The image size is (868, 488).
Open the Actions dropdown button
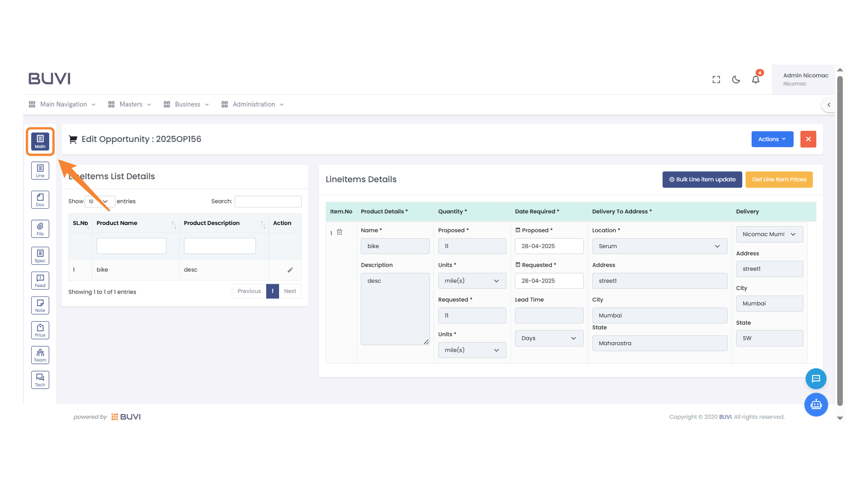(x=772, y=139)
